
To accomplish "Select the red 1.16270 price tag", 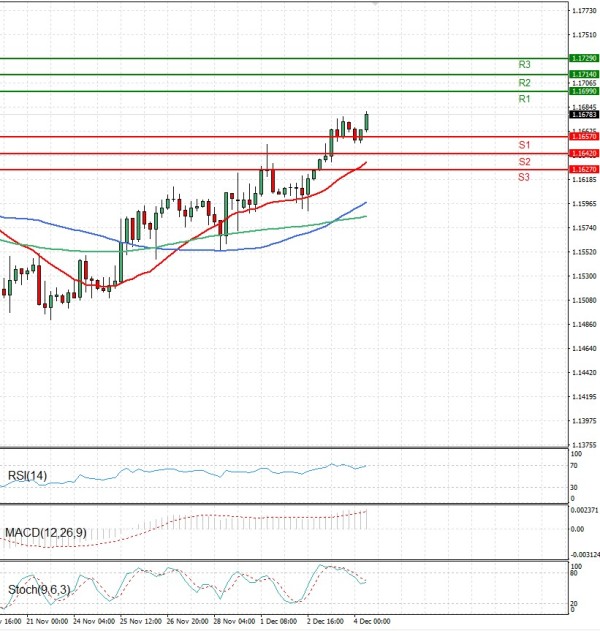I will [583, 170].
